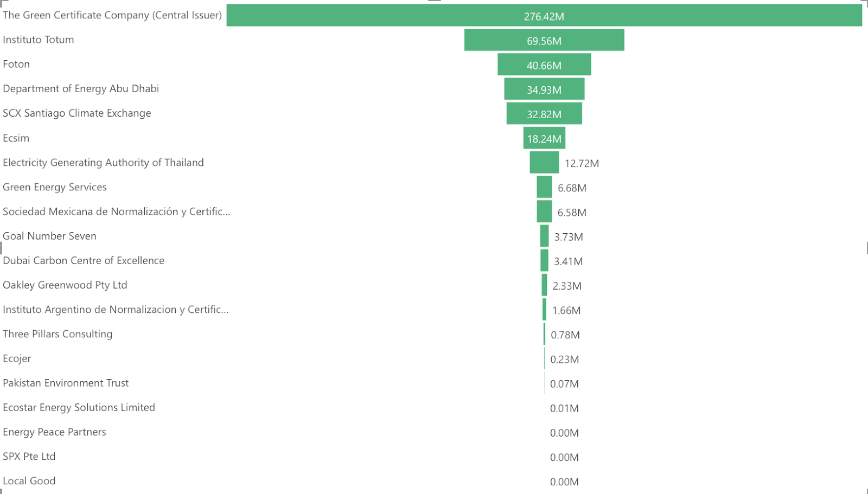Click the 0.78M data value

point(565,335)
